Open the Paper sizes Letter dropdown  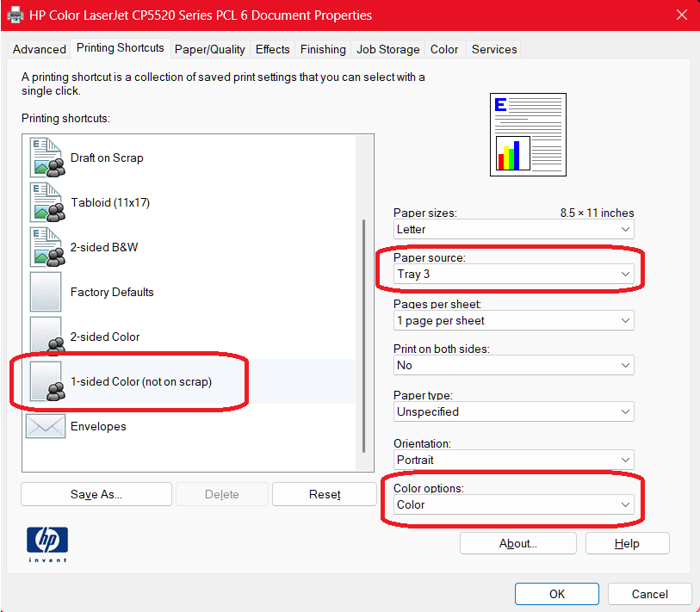(x=513, y=230)
